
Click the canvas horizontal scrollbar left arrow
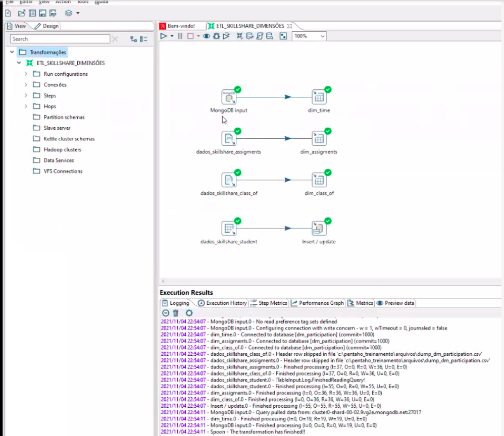(x=163, y=281)
